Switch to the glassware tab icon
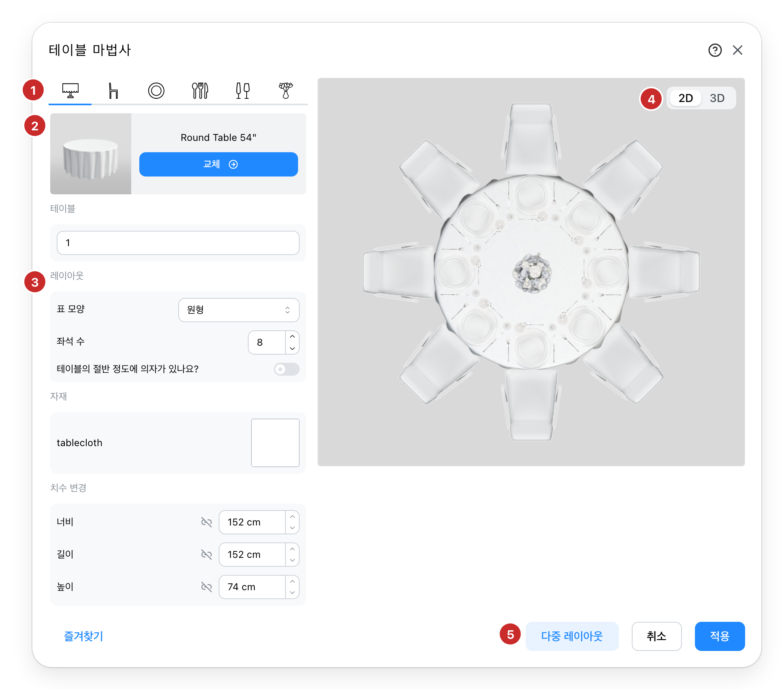The image size is (784, 689). (243, 90)
